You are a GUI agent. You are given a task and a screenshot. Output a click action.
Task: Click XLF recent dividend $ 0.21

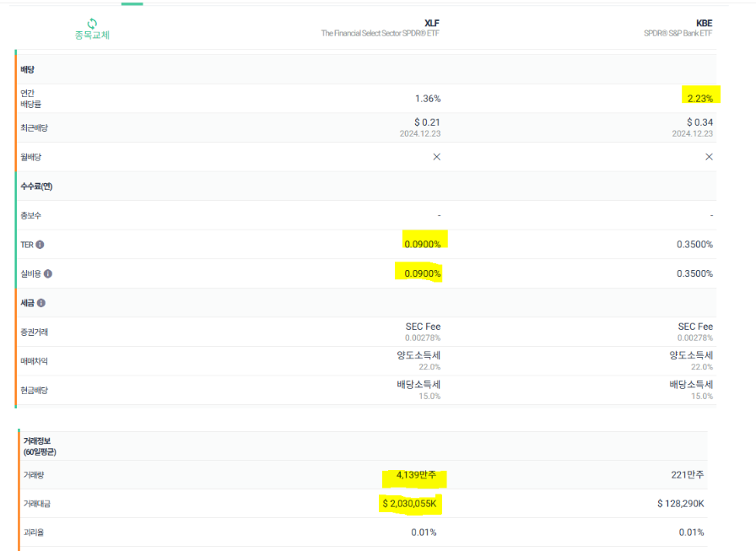pos(427,122)
